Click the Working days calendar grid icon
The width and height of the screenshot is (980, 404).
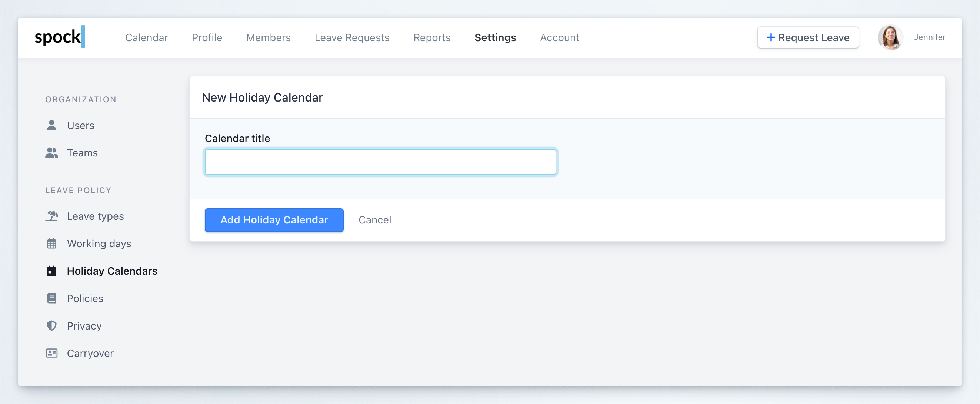click(x=51, y=244)
